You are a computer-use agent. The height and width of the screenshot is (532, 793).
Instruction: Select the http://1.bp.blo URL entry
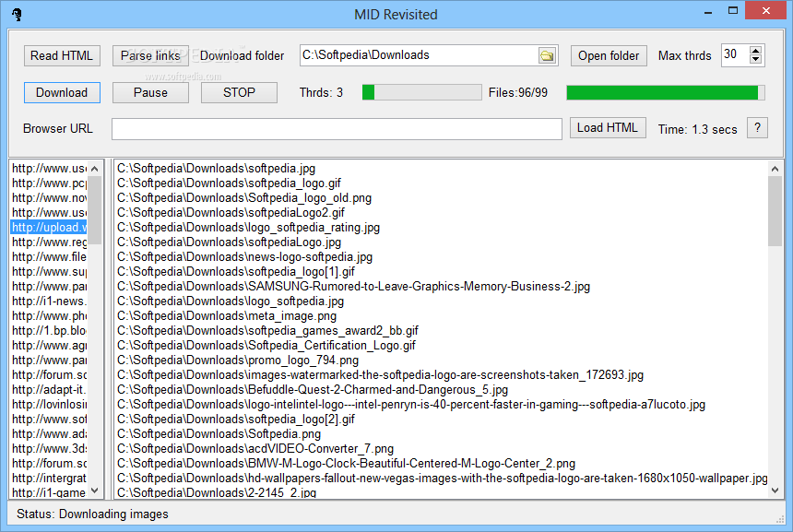tap(49, 331)
